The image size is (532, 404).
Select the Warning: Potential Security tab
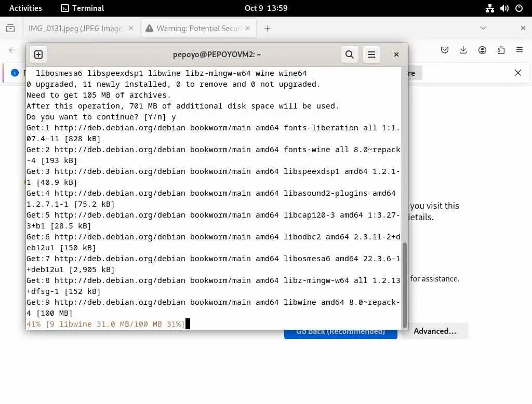pyautogui.click(x=198, y=29)
